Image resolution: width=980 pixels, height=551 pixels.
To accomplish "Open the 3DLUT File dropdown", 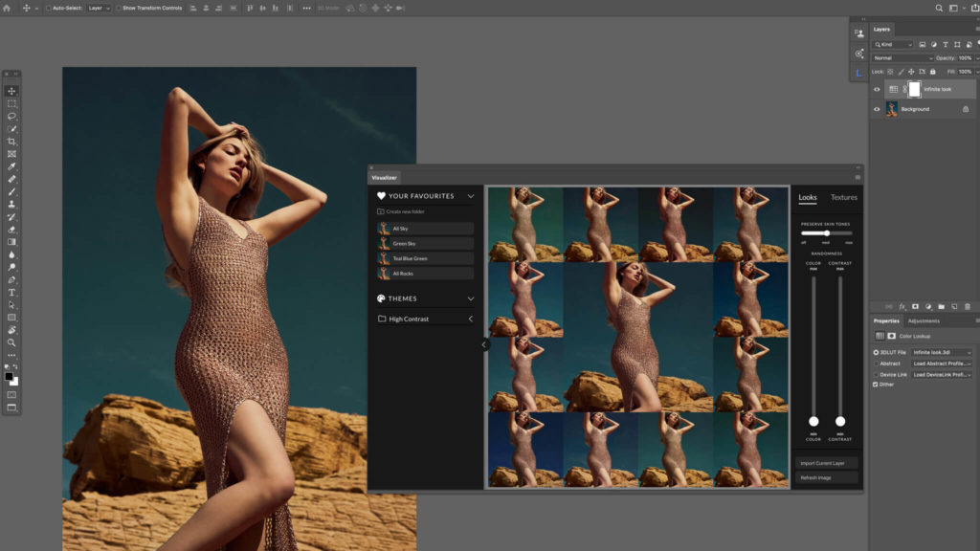I will point(942,352).
